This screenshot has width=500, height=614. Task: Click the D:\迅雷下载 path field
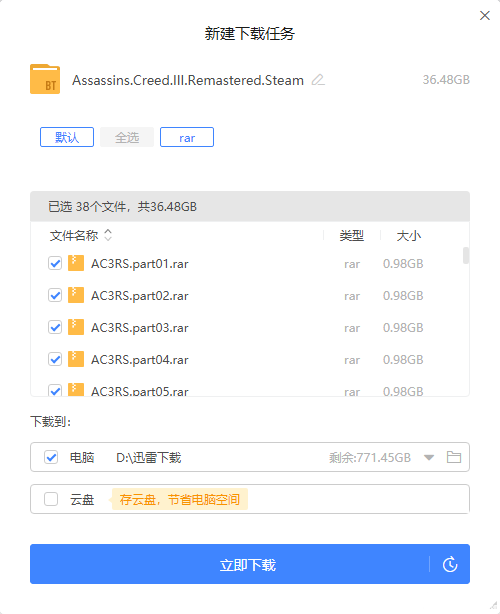point(149,457)
